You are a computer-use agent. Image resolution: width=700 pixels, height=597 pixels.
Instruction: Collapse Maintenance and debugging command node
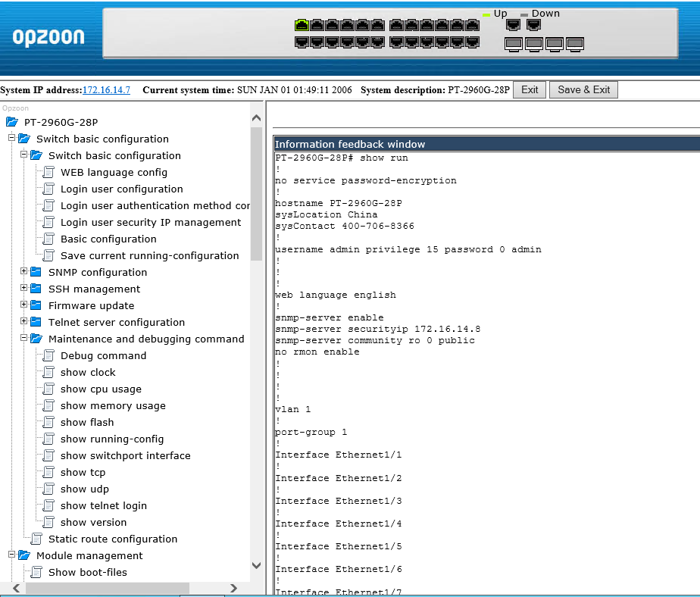click(x=23, y=338)
